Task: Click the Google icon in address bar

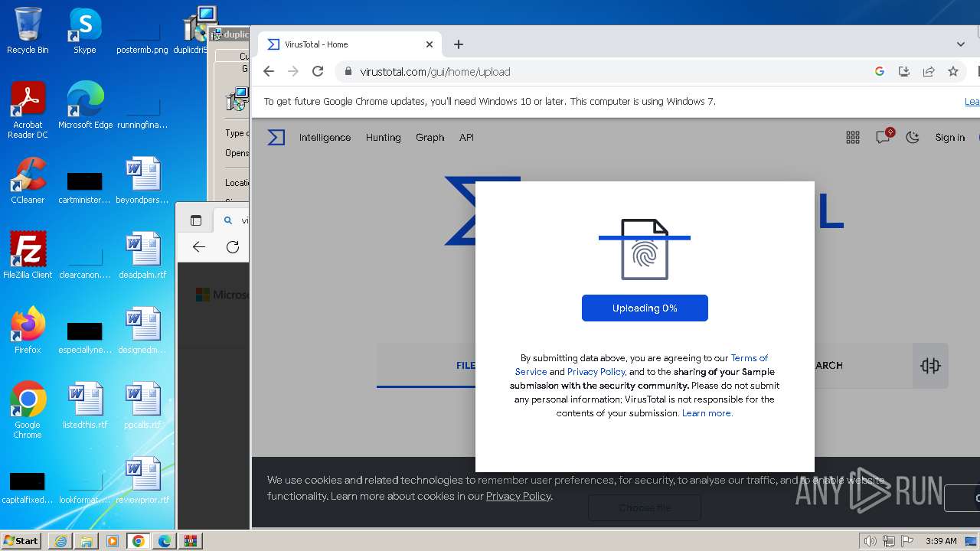Action: [x=880, y=71]
